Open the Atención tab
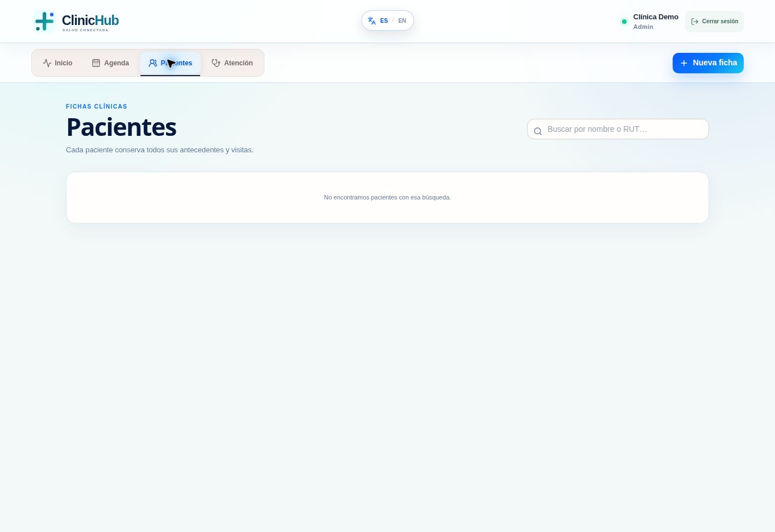 232,63
